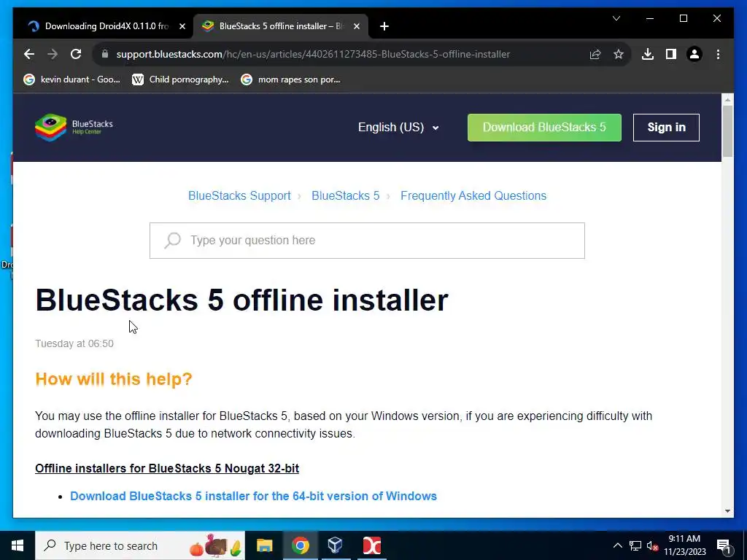Show hidden system tray icons
Viewport: 747px width, 560px height.
pos(617,545)
